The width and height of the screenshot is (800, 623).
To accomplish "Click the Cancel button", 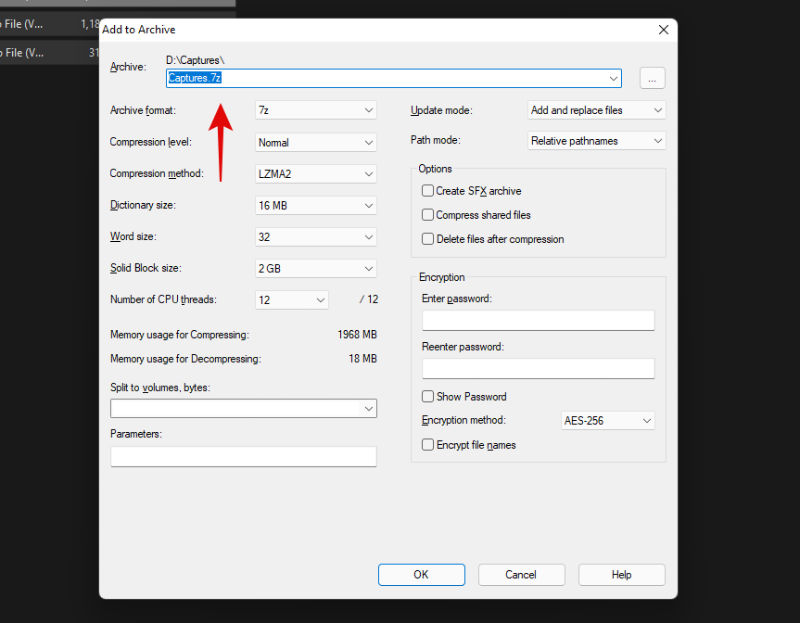I will [x=521, y=575].
